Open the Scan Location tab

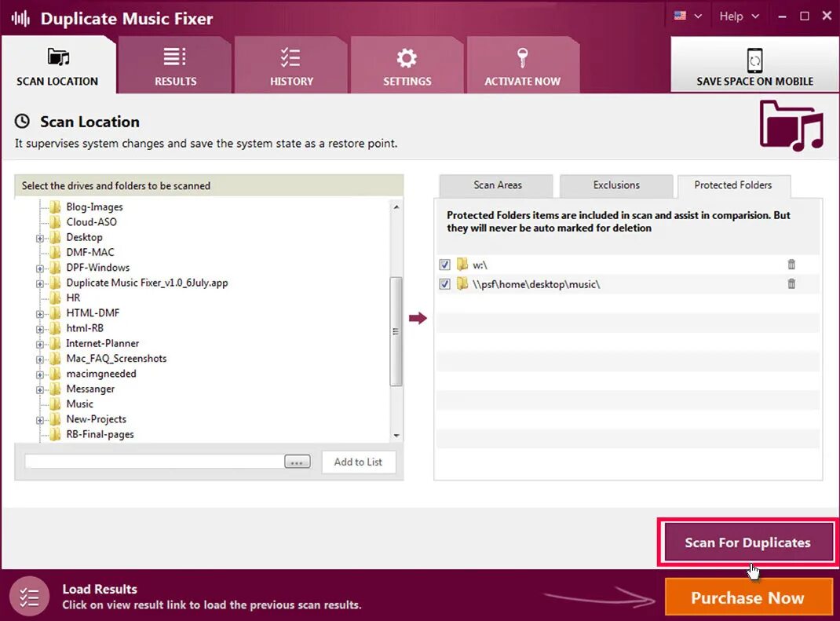pyautogui.click(x=58, y=65)
